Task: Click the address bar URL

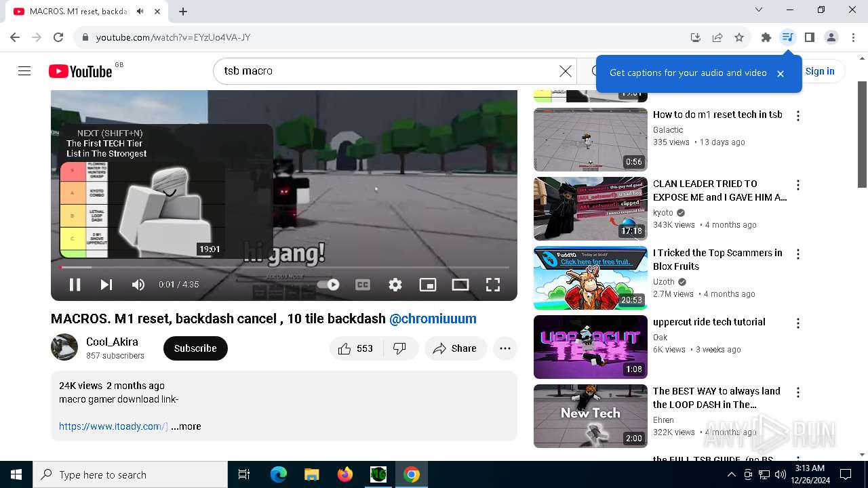Action: tap(174, 37)
